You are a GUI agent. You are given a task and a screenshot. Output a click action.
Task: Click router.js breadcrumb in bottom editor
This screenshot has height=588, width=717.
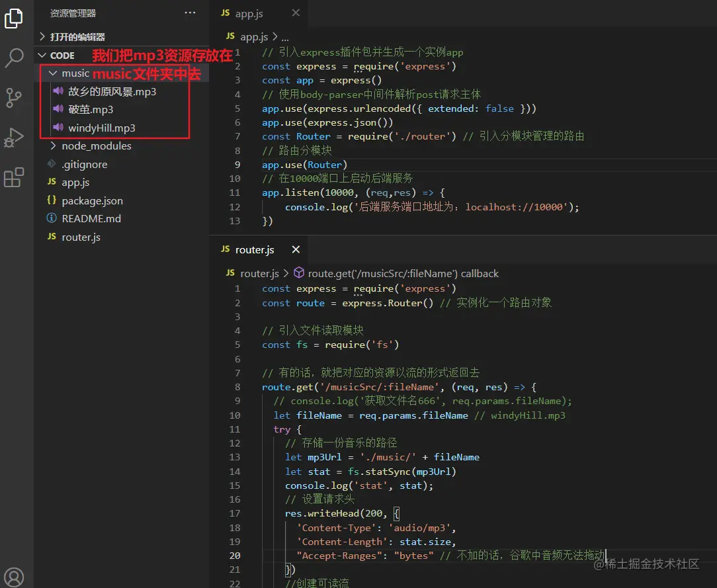259,273
